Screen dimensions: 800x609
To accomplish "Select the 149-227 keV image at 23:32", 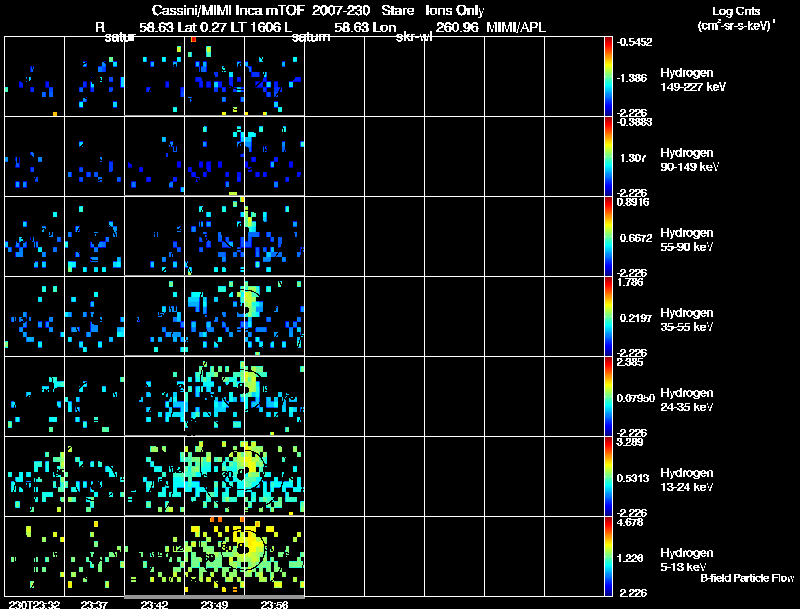I will coord(35,76).
